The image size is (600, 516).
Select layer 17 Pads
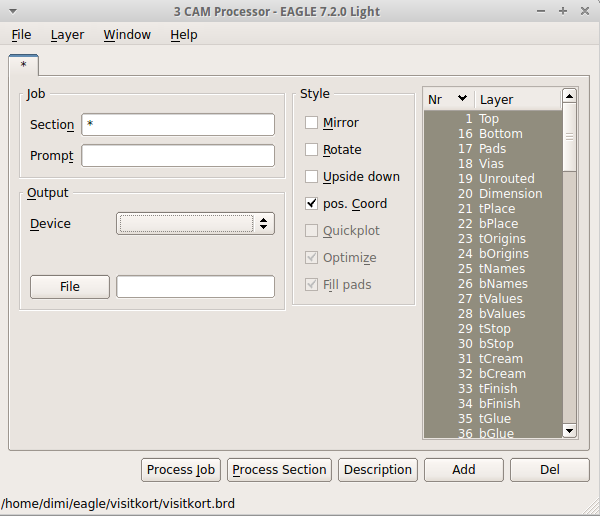click(493, 149)
